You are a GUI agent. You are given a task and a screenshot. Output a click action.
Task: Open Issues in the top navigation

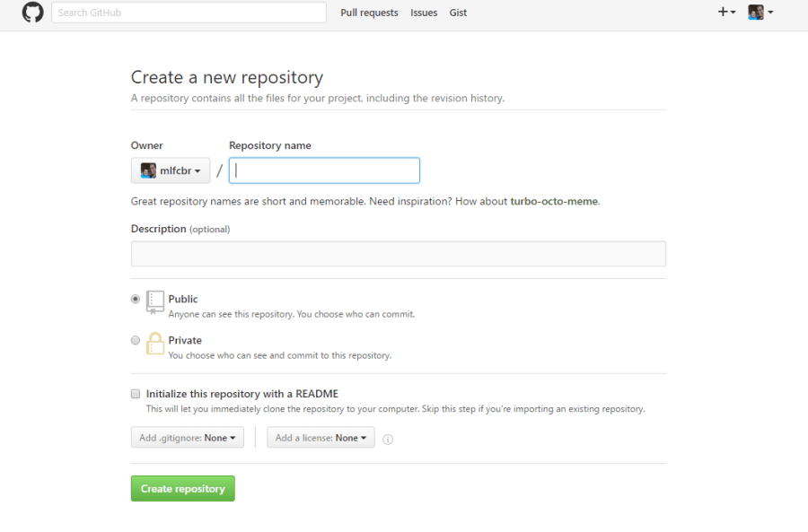(x=424, y=13)
